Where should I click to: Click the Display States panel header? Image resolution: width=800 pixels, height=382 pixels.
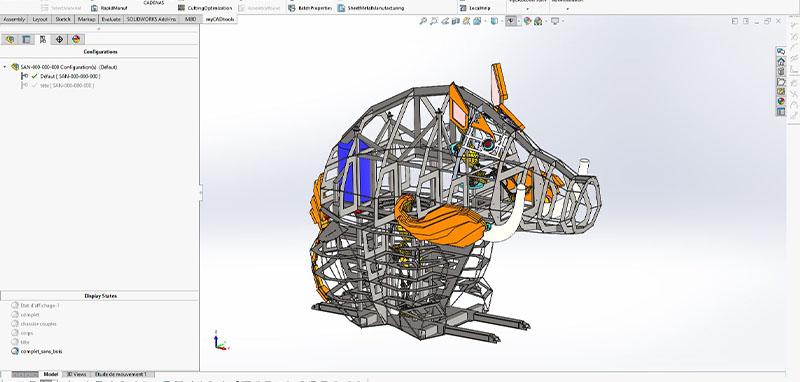(99, 296)
